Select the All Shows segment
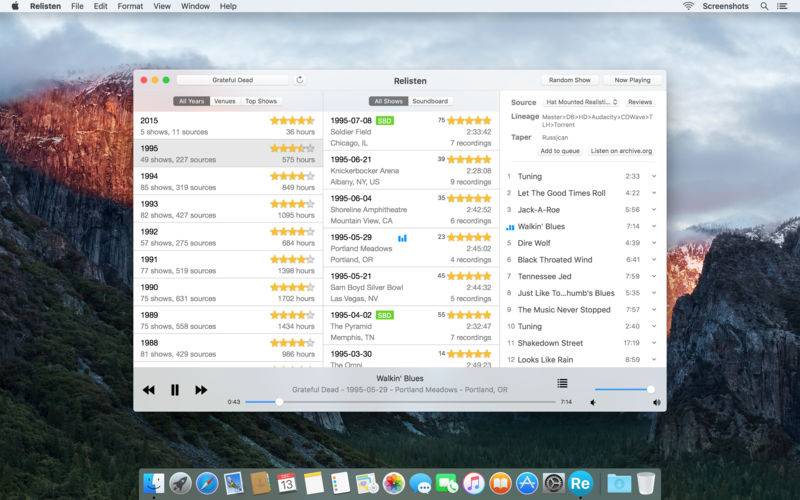 (388, 101)
